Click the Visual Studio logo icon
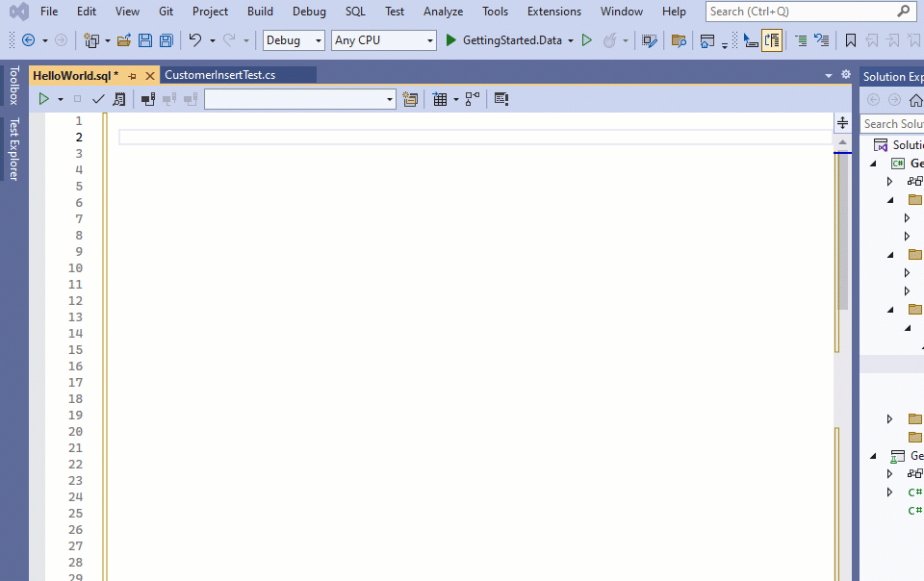 pos(19,12)
